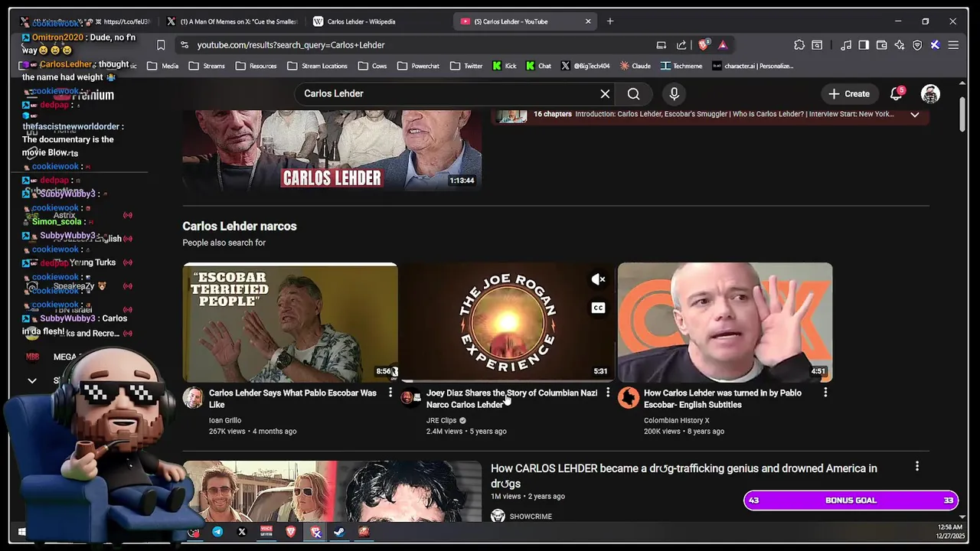Image resolution: width=980 pixels, height=551 pixels.
Task: Open the Kick Chat bookmark
Action: (538, 66)
